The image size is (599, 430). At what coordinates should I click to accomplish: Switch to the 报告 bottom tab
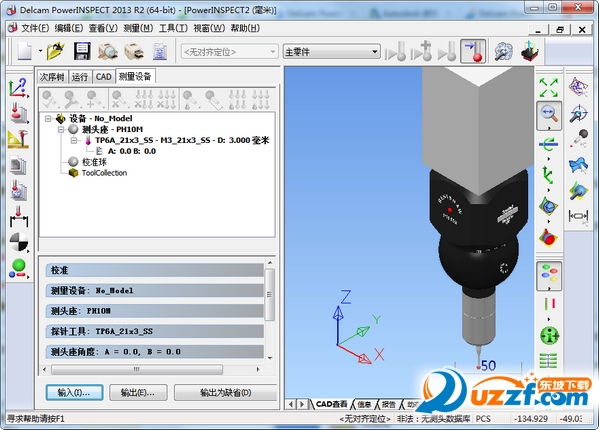[x=389, y=404]
